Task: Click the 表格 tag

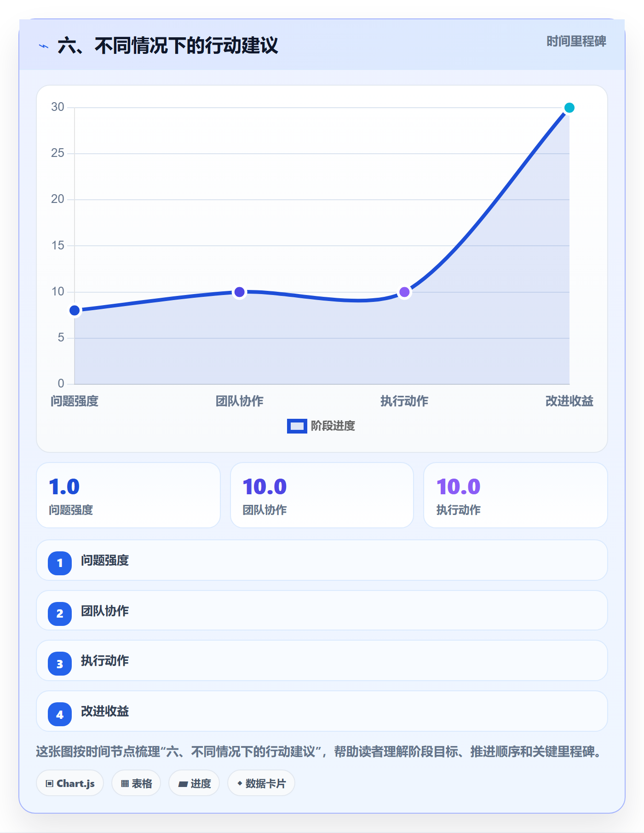Action: click(x=136, y=783)
